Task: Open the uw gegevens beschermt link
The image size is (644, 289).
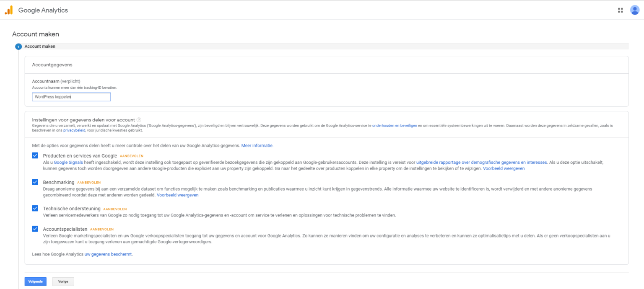Action: 108,254
